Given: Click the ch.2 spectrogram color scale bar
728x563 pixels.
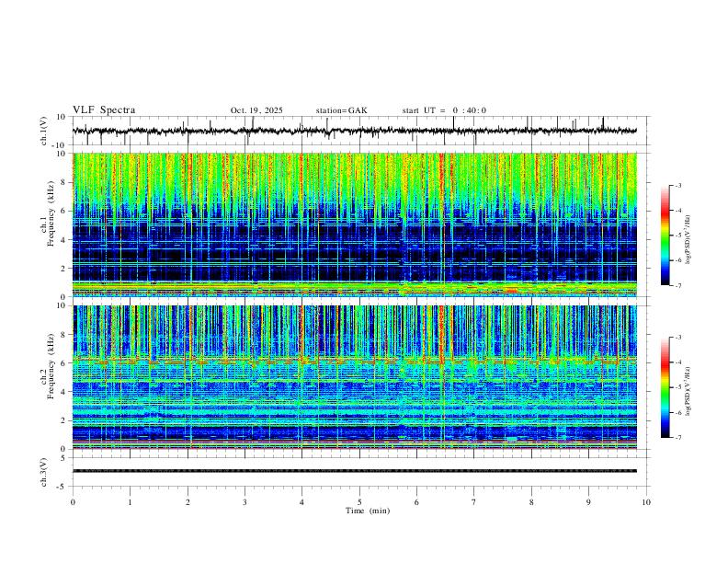Looking at the screenshot, I should [x=665, y=387].
